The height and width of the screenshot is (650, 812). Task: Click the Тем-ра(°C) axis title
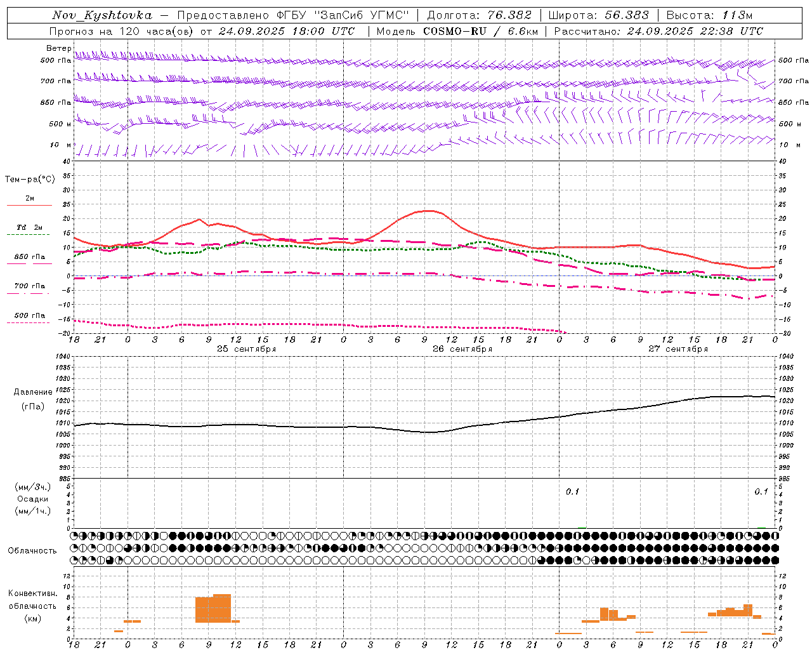point(30,180)
